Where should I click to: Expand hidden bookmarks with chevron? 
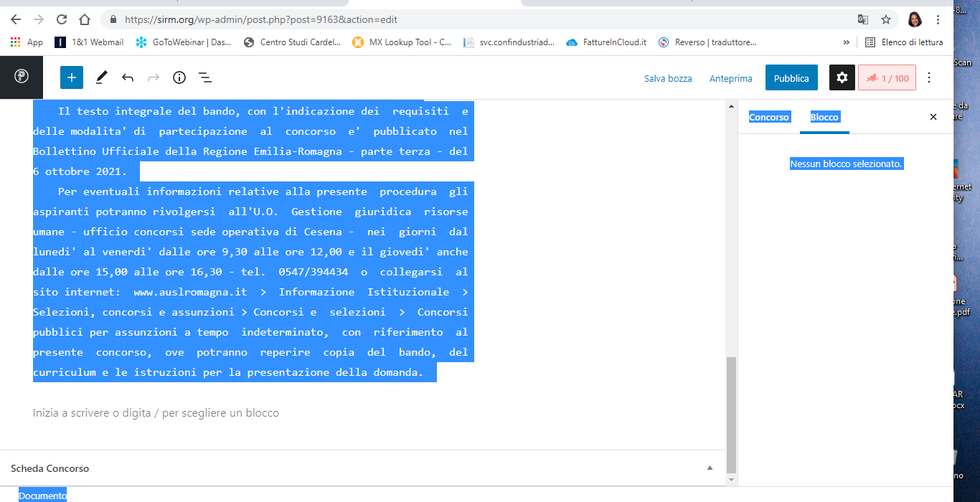(847, 42)
